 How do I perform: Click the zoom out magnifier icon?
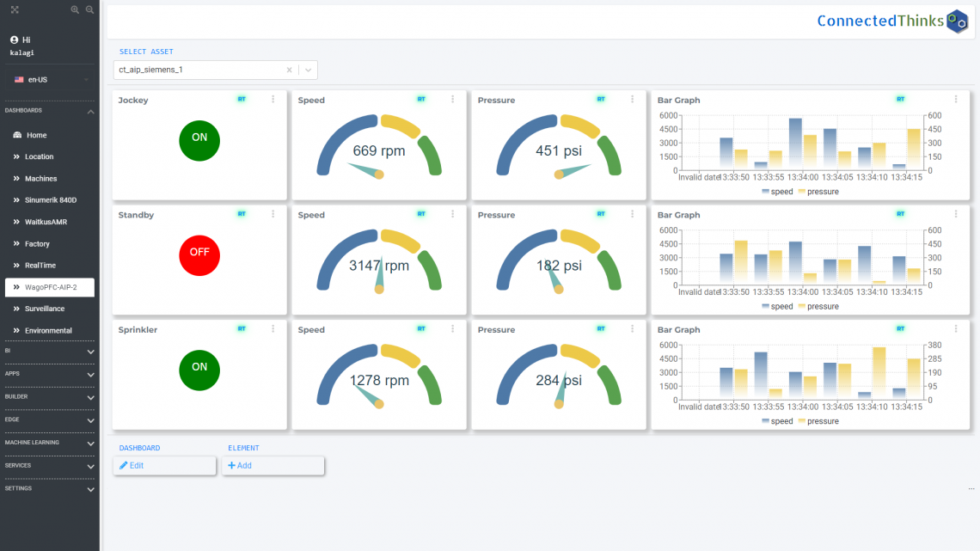click(x=89, y=9)
